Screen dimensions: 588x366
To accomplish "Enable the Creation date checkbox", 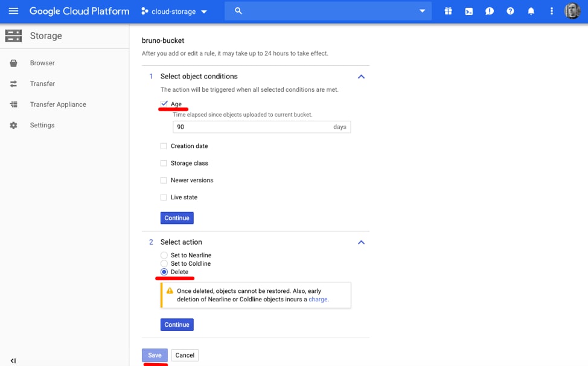I will click(x=164, y=146).
